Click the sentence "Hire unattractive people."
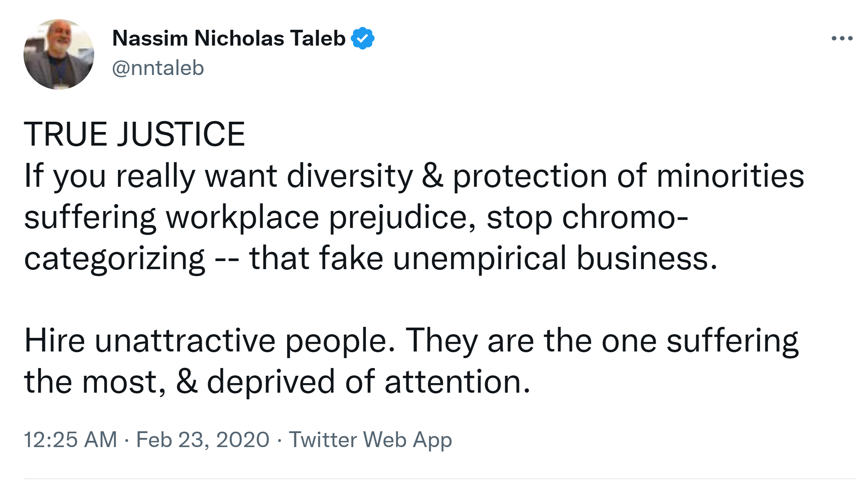Image resolution: width=868 pixels, height=489 pixels. point(210,341)
